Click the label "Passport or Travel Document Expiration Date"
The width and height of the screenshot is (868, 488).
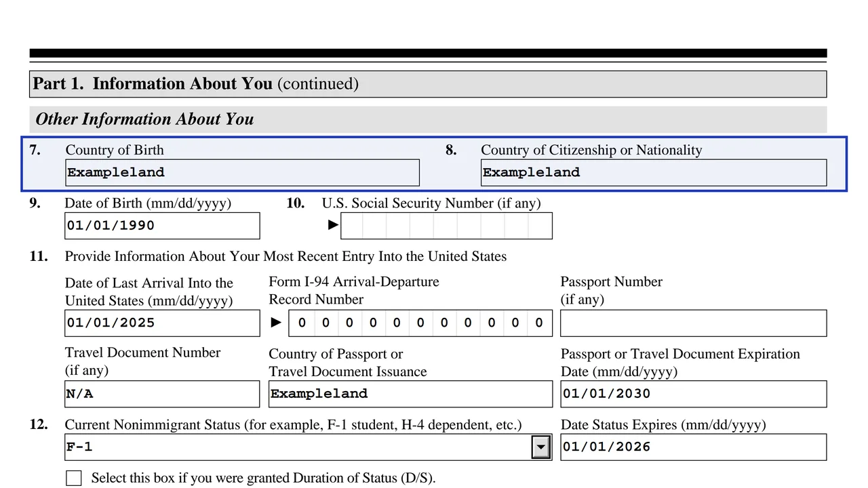coord(680,363)
